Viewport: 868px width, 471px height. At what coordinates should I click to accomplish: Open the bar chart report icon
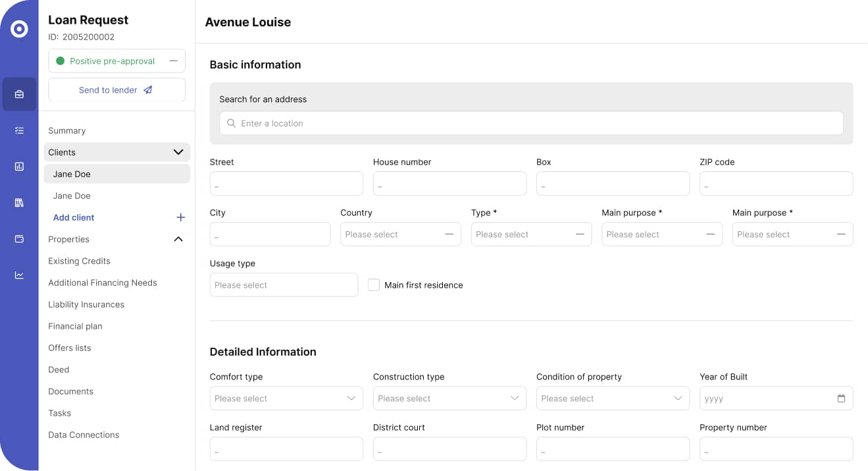coord(19,167)
